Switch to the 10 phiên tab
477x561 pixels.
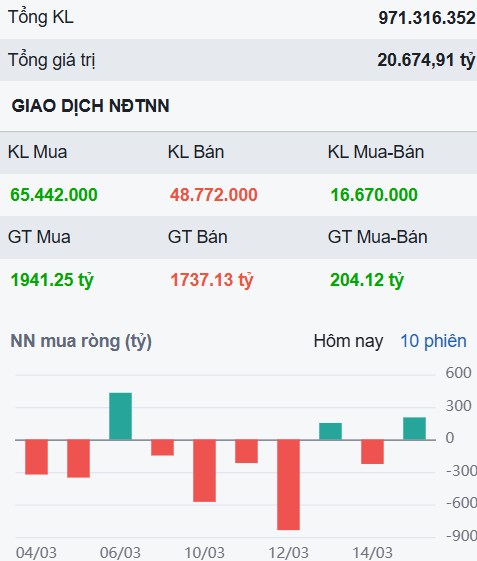[x=433, y=341]
